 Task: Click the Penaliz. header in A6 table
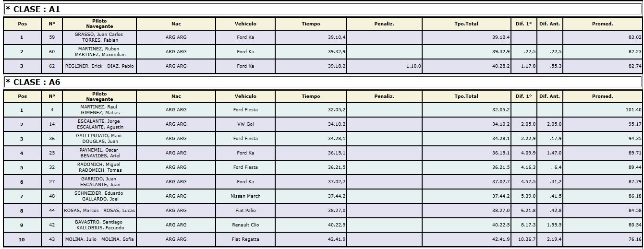(x=384, y=96)
